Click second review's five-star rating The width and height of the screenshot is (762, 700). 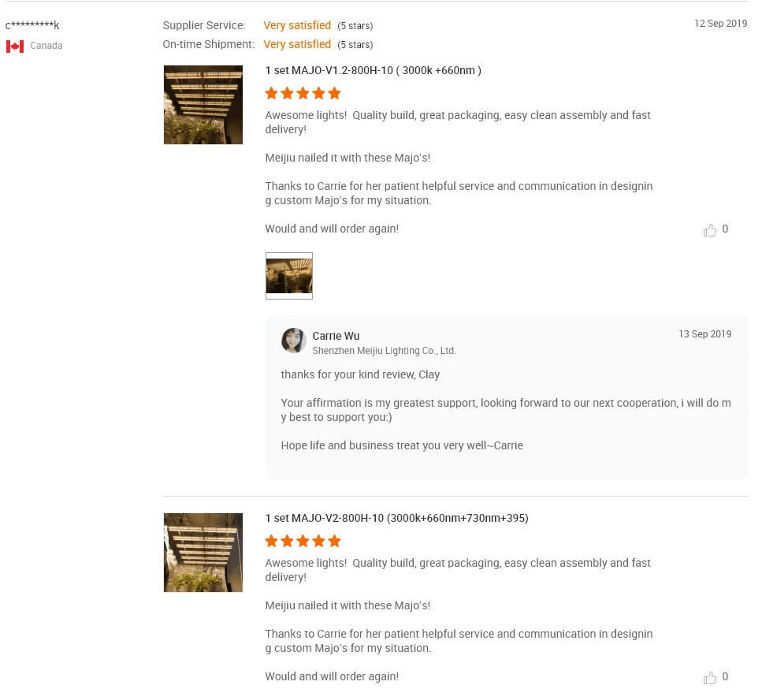click(x=303, y=542)
